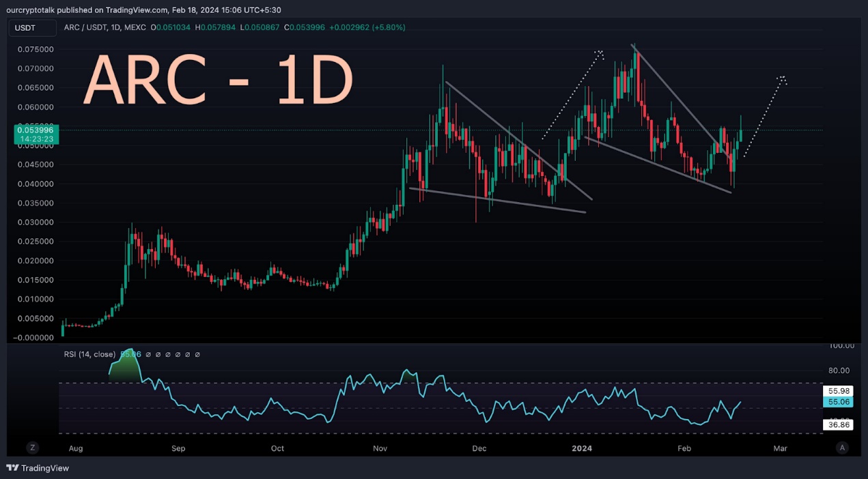Image resolution: width=868 pixels, height=479 pixels.
Task: Click the 55.06 RSI value tag
Action: tap(837, 402)
